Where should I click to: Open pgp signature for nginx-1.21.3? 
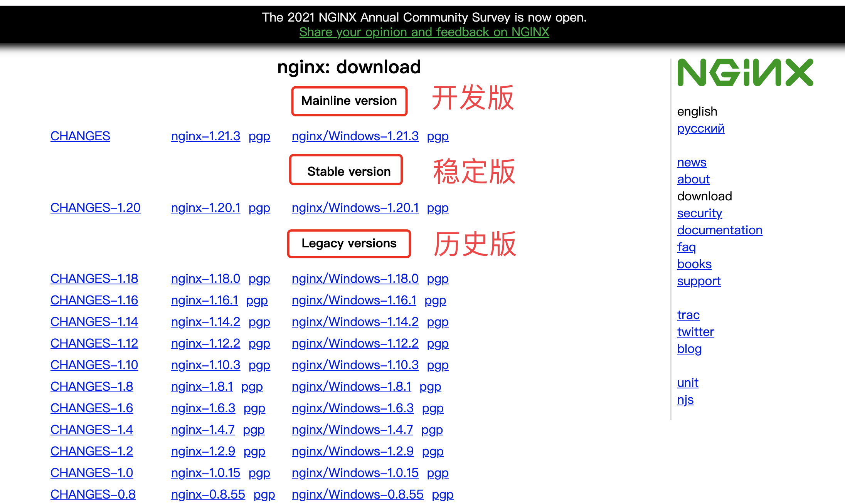point(259,136)
